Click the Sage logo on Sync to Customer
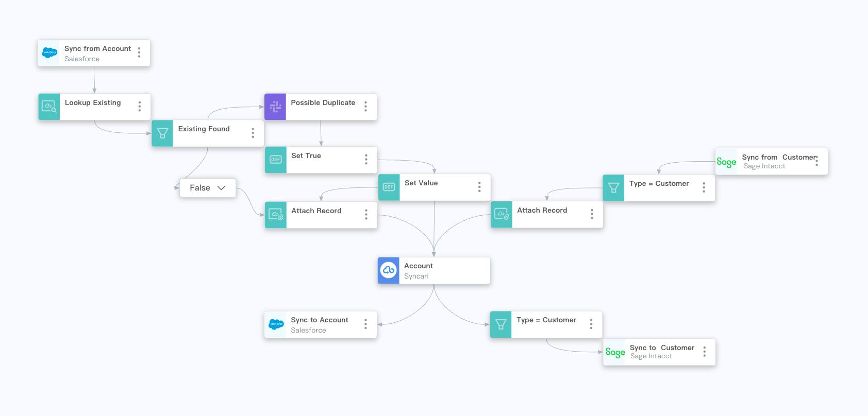 615,352
